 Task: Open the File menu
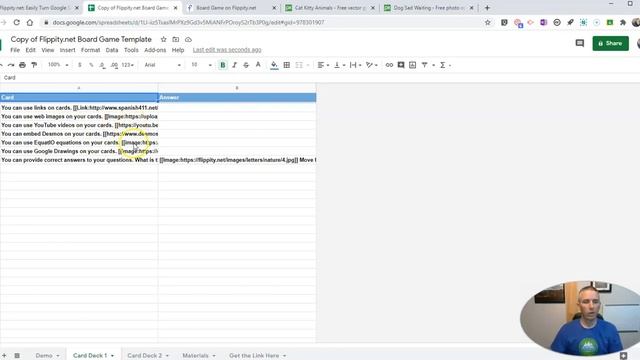pos(15,50)
